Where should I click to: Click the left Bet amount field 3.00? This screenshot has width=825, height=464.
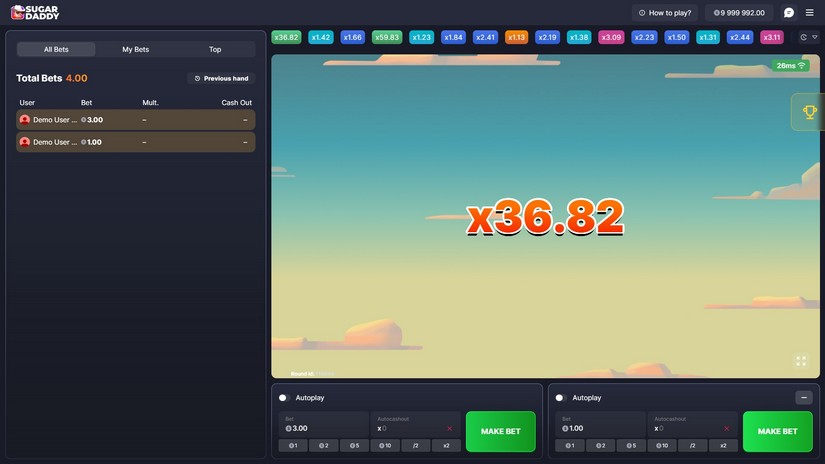[323, 428]
